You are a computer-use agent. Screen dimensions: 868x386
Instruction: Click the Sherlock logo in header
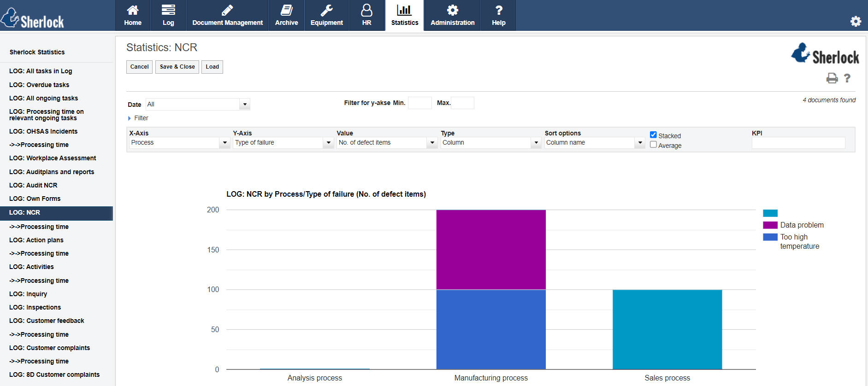pos(32,18)
